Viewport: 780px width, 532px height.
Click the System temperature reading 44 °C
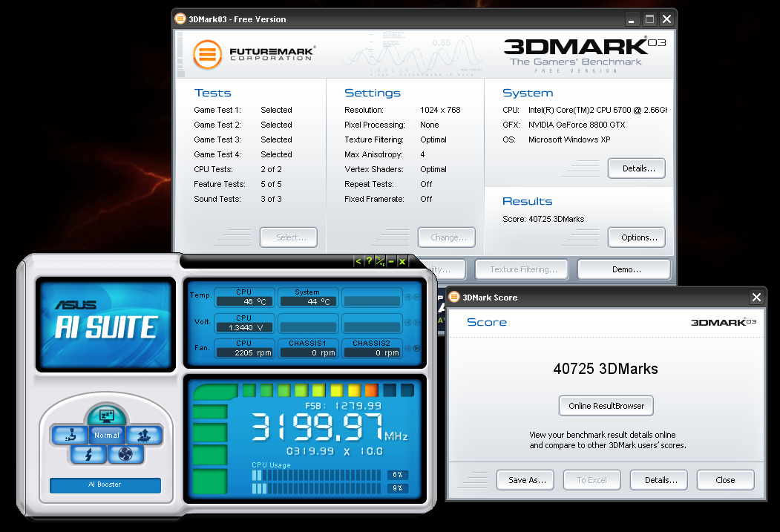[x=308, y=302]
